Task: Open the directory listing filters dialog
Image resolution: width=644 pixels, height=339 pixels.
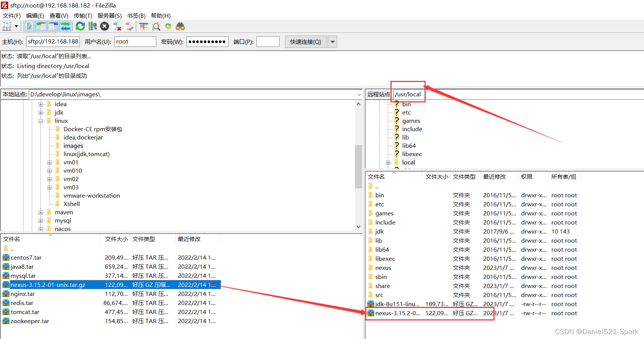Action: pyautogui.click(x=144, y=26)
